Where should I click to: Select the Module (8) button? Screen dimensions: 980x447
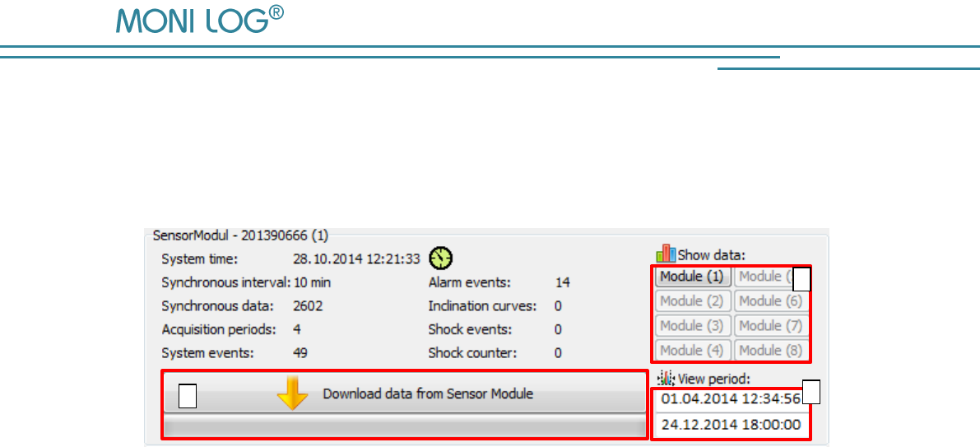[771, 350]
